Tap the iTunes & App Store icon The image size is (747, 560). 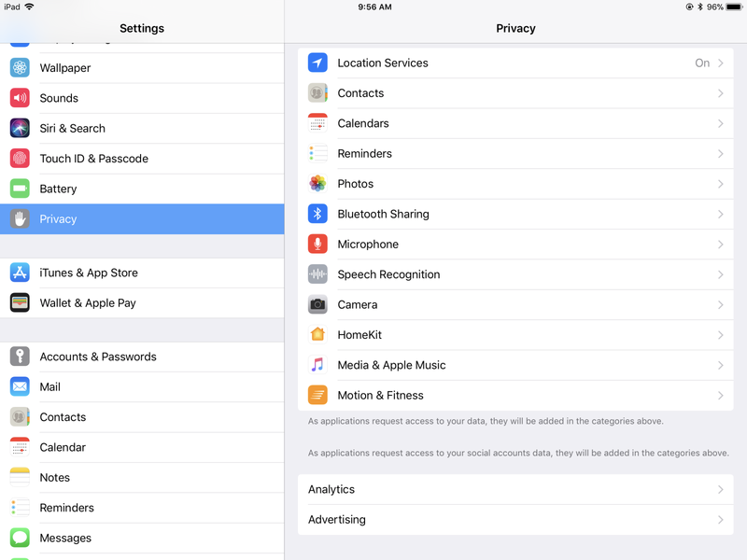20,273
